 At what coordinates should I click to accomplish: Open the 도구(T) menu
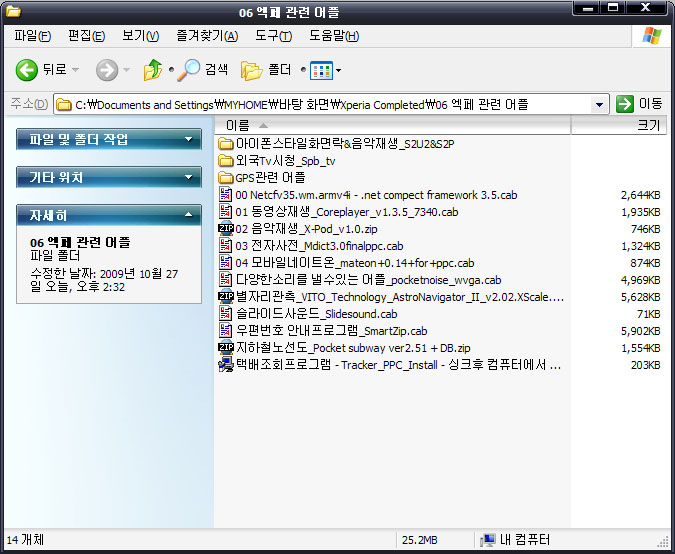tap(273, 36)
